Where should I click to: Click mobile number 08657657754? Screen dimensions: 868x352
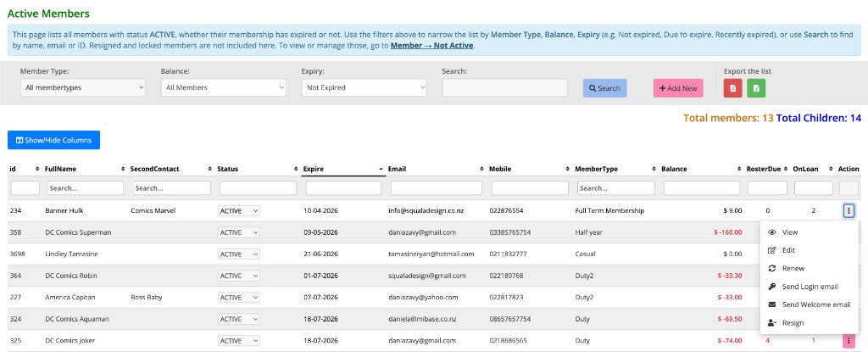509,319
